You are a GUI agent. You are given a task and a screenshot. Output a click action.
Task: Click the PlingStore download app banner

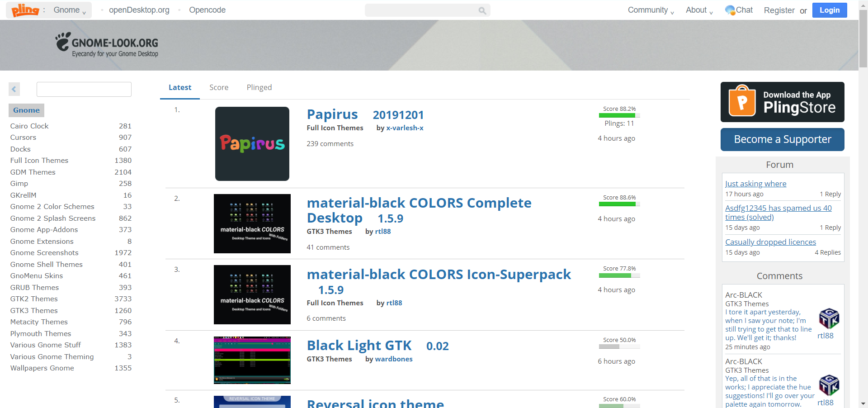[782, 102]
